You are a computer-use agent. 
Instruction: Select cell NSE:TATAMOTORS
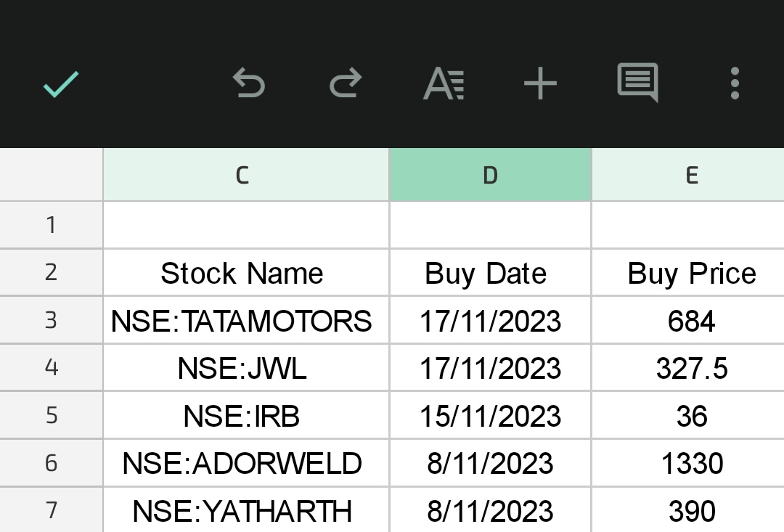pyautogui.click(x=246, y=320)
